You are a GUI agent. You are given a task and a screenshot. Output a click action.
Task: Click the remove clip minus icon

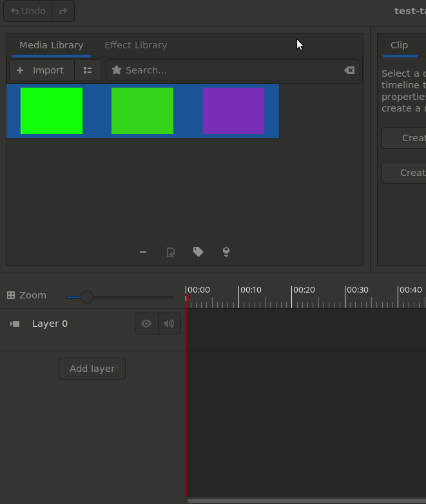click(x=143, y=252)
